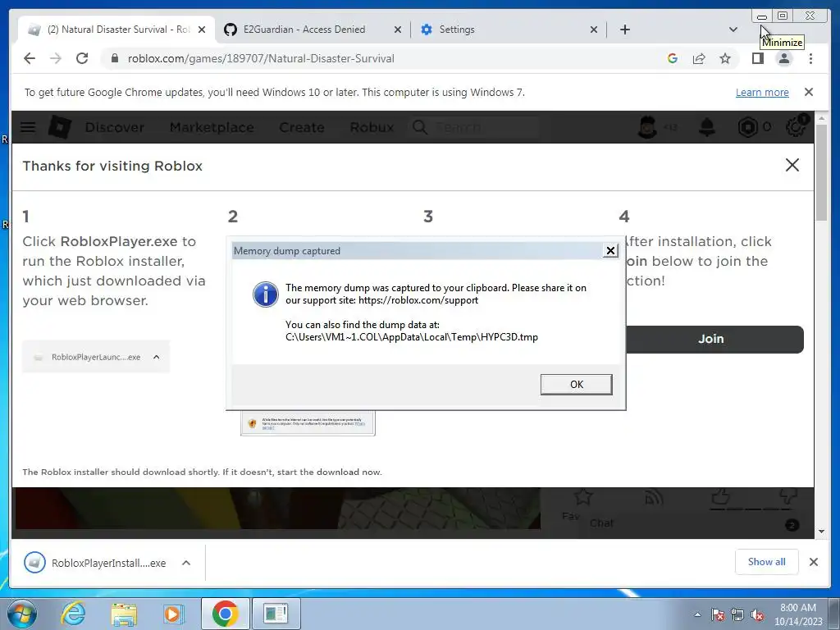Click the Join button
This screenshot has height=630, width=840.
pyautogui.click(x=711, y=339)
